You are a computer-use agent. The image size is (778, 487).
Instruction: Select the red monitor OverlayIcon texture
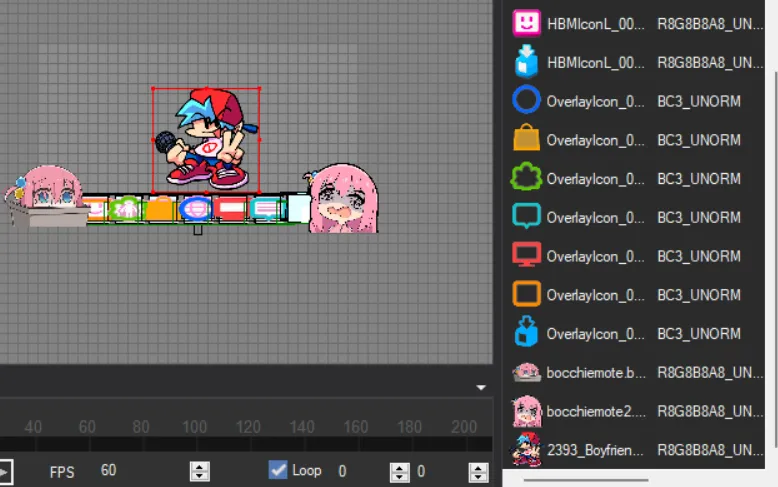click(594, 256)
